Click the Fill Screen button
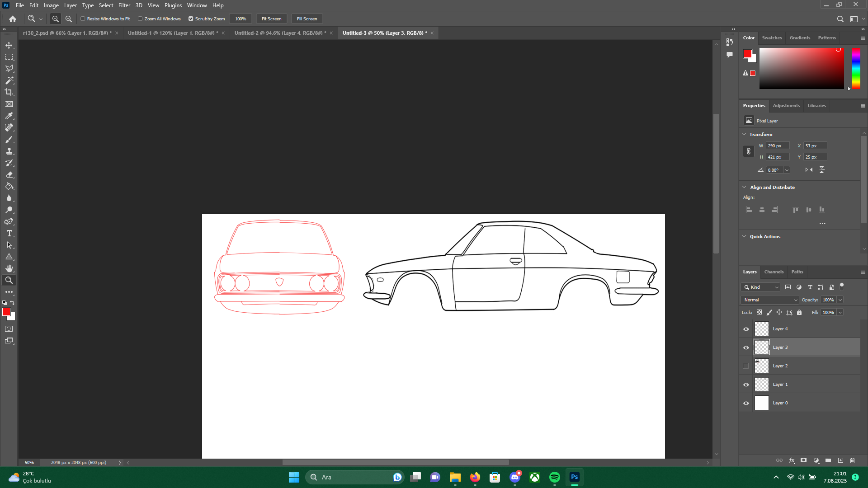 (307, 19)
